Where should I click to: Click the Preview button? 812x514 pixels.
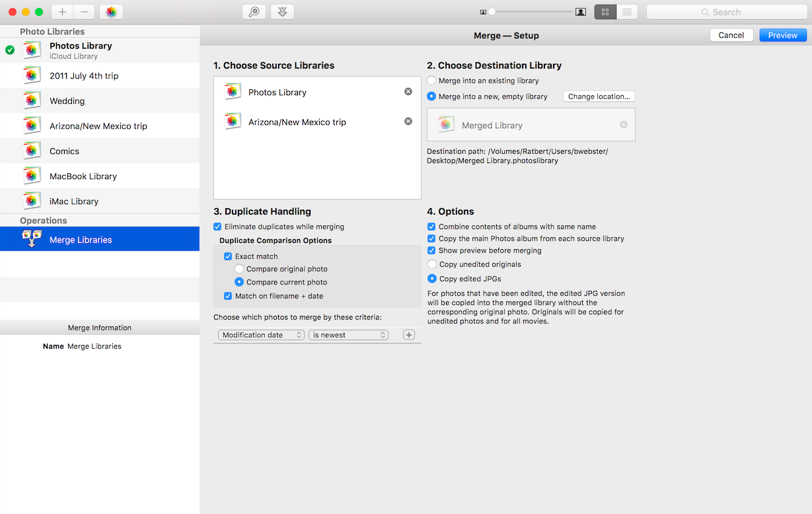[783, 35]
